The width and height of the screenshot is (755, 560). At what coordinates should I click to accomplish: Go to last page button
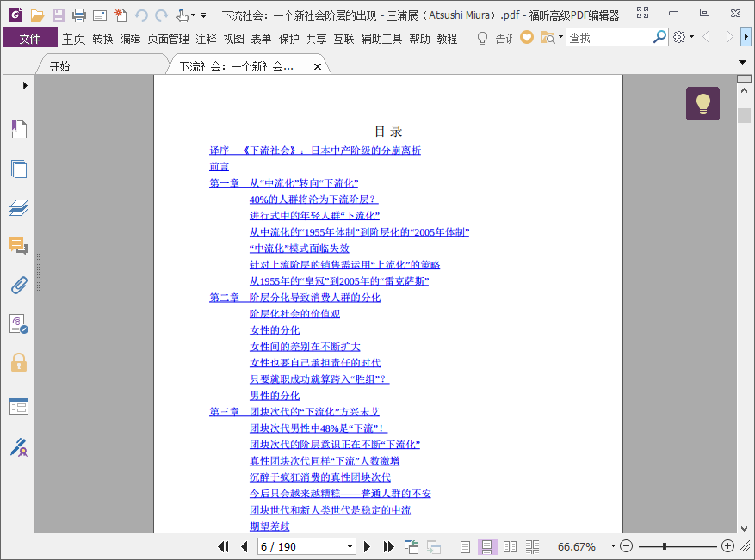point(388,546)
